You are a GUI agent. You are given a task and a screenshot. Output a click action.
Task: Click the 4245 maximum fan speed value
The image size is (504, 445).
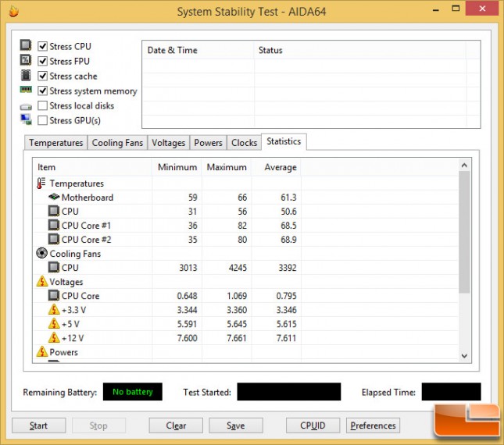click(238, 268)
